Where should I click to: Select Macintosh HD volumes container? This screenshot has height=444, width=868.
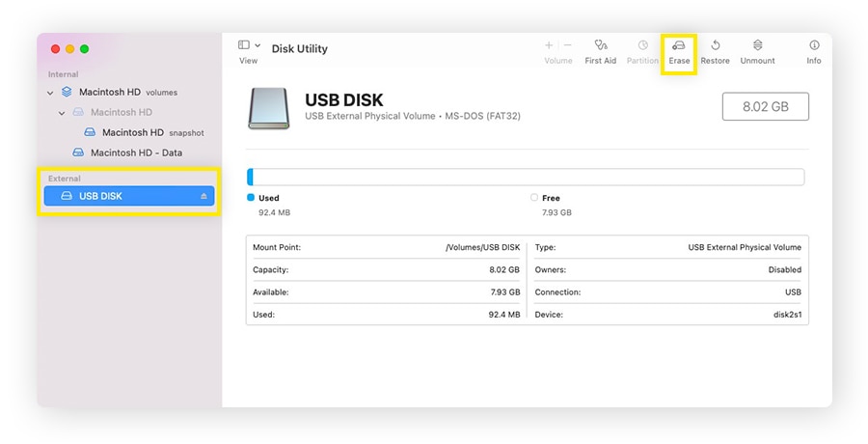(x=128, y=92)
